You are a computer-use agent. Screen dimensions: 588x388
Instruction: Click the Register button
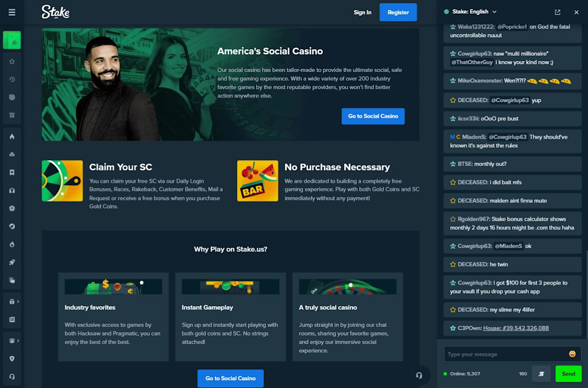point(398,13)
